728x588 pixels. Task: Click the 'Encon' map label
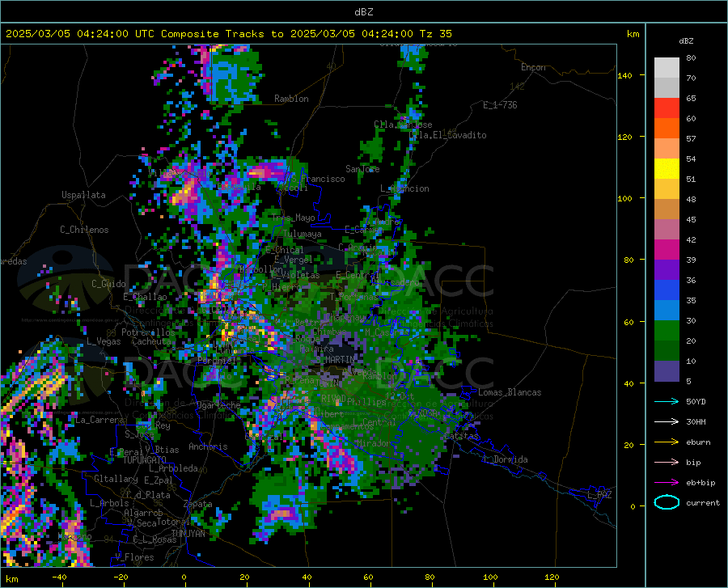pyautogui.click(x=533, y=67)
